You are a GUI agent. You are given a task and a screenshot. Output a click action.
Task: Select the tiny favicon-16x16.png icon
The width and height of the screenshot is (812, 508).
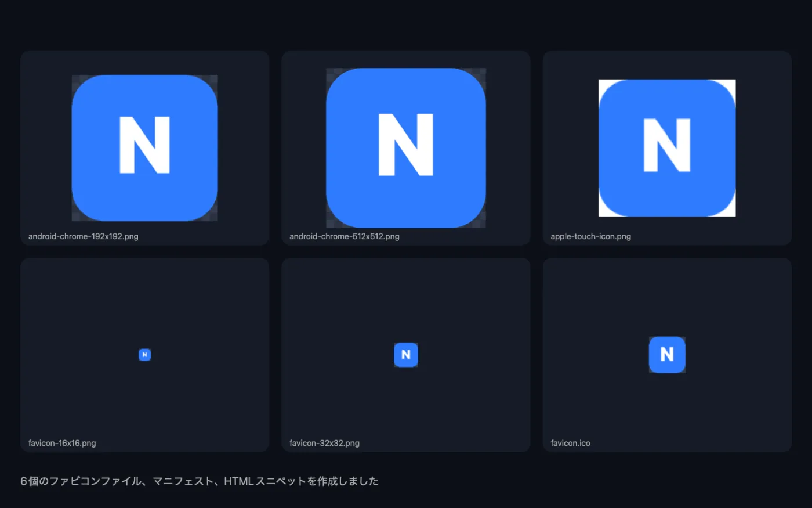click(x=145, y=355)
